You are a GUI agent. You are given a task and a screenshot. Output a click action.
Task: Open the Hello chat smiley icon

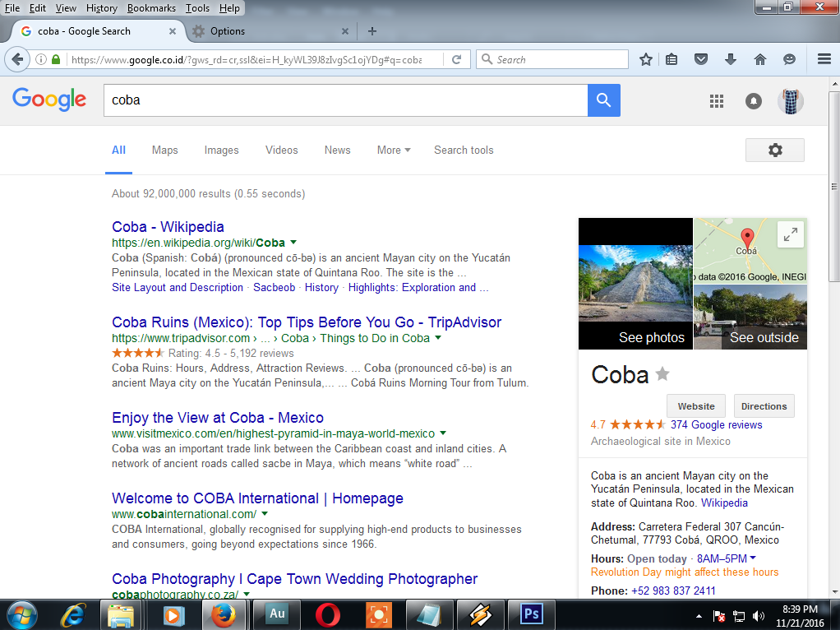click(x=789, y=59)
